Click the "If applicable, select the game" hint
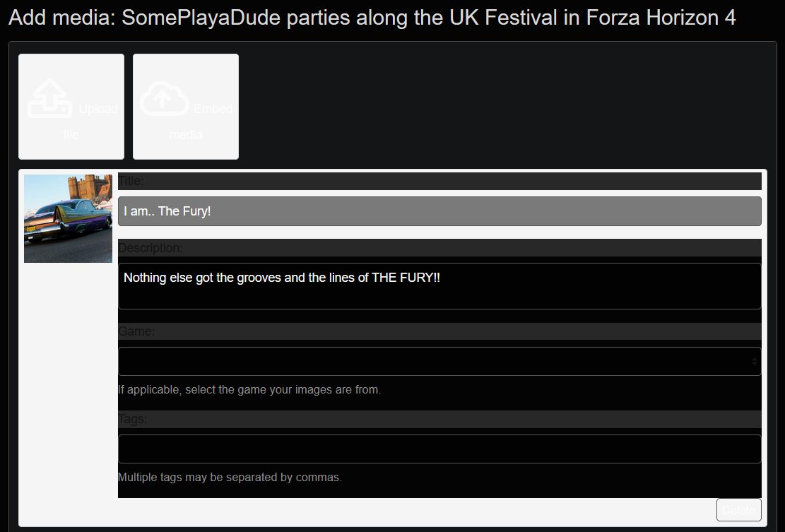This screenshot has height=532, width=785. 249,390
